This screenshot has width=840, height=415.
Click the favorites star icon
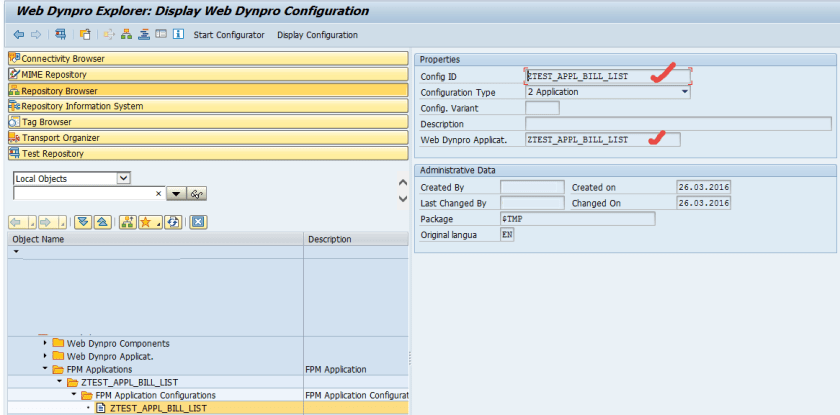pos(145,221)
